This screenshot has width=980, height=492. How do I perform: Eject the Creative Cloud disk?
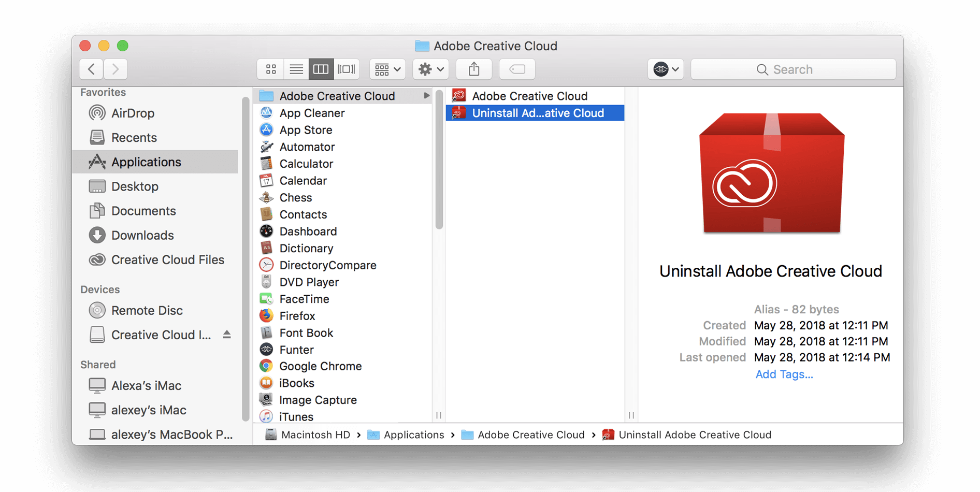227,335
